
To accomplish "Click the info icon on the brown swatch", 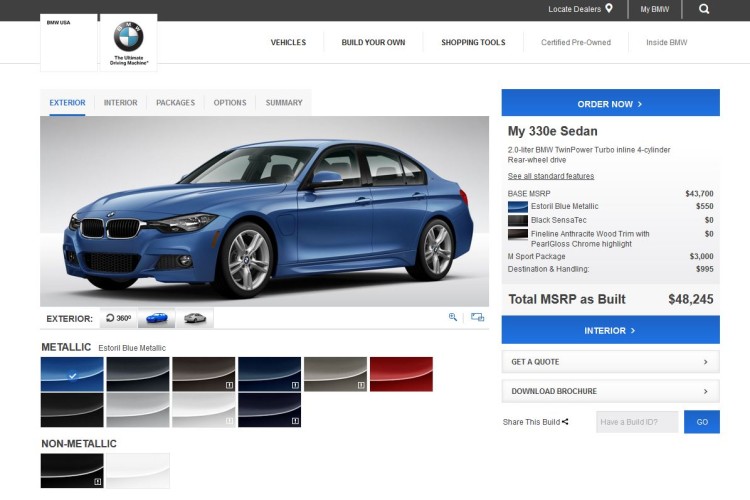I will coord(229,385).
